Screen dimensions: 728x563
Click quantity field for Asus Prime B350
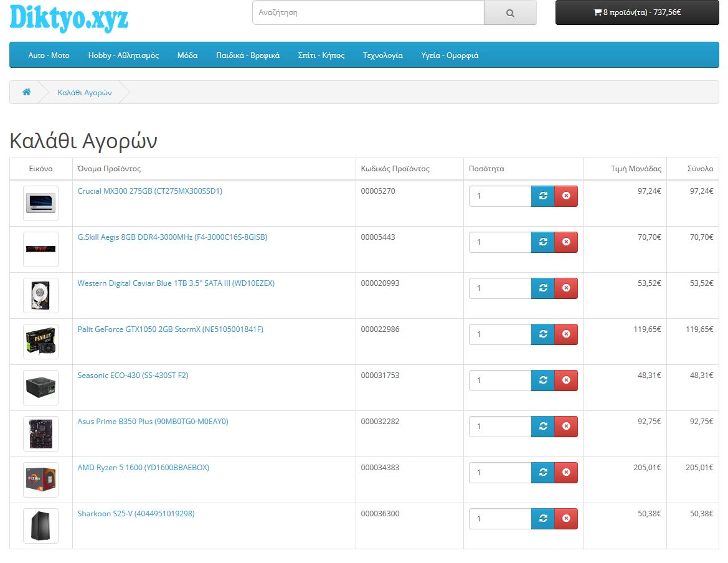(x=500, y=426)
